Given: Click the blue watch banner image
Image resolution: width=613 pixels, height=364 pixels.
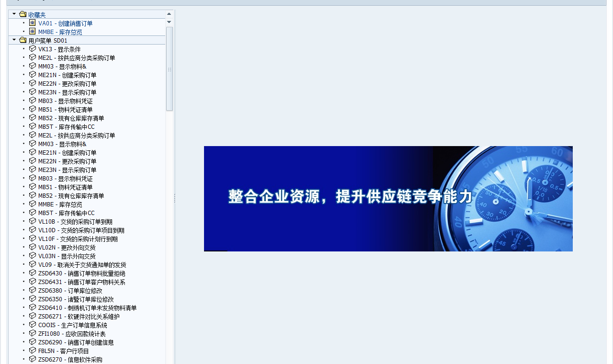Looking at the screenshot, I should [388, 199].
